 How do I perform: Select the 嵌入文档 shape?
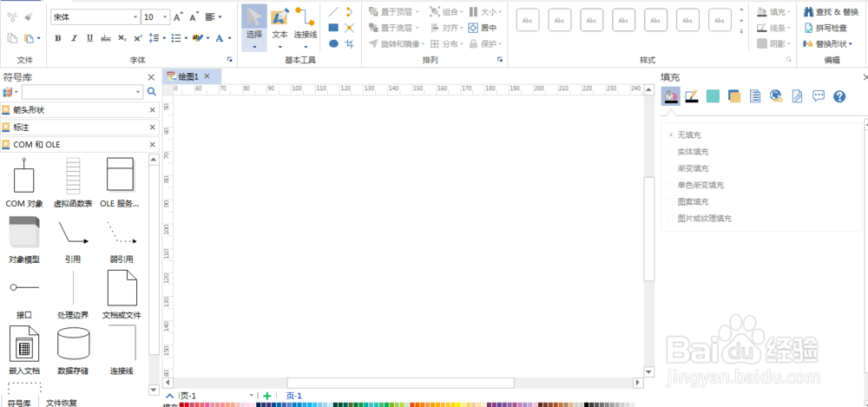[x=24, y=351]
